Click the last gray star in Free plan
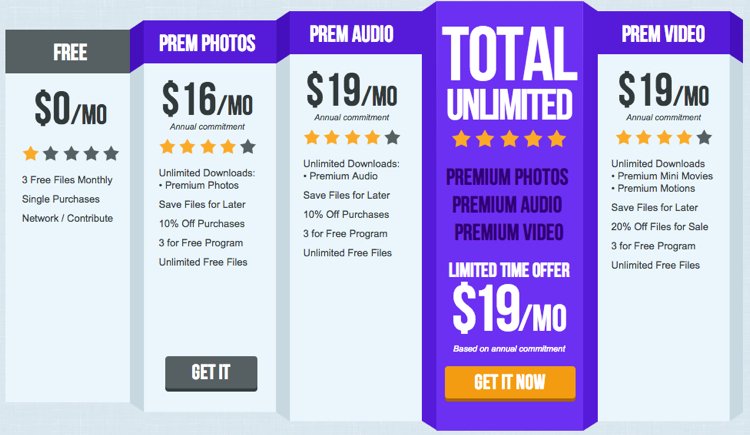 click(x=111, y=154)
